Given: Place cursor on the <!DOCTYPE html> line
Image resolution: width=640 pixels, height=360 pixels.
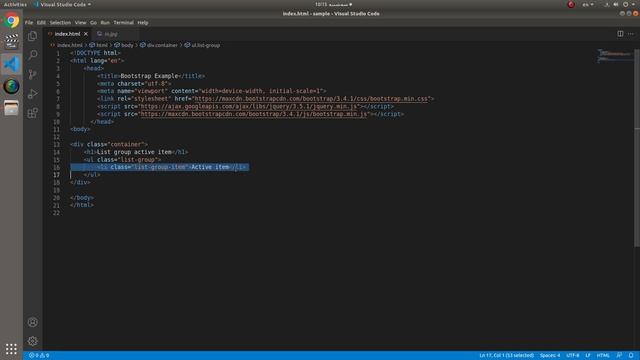Looking at the screenshot, I should [96, 53].
